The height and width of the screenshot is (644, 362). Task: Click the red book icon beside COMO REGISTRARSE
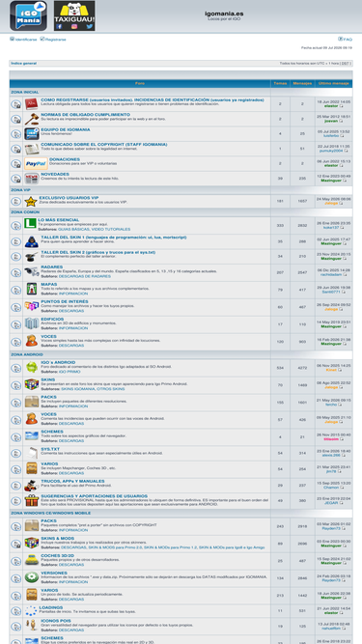coord(32,104)
